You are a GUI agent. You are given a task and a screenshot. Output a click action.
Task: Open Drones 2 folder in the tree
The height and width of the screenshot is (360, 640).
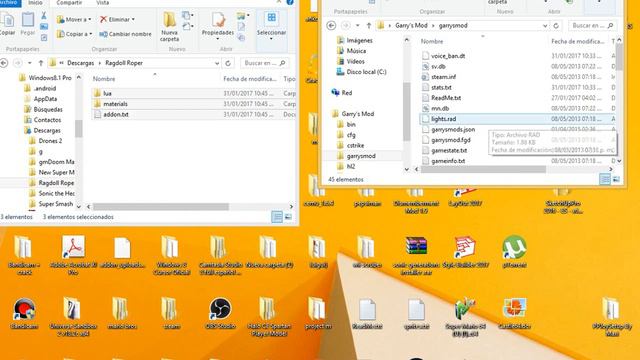coord(50,141)
